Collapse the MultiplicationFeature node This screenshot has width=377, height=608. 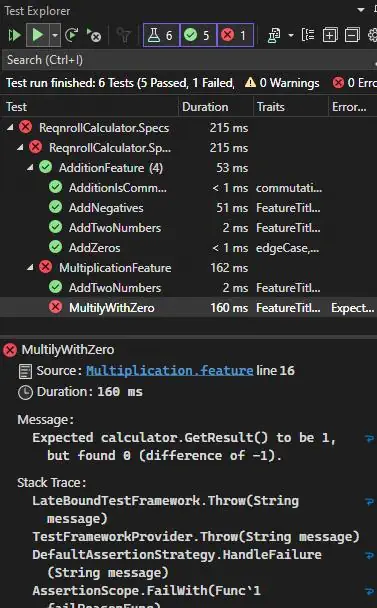point(30,268)
